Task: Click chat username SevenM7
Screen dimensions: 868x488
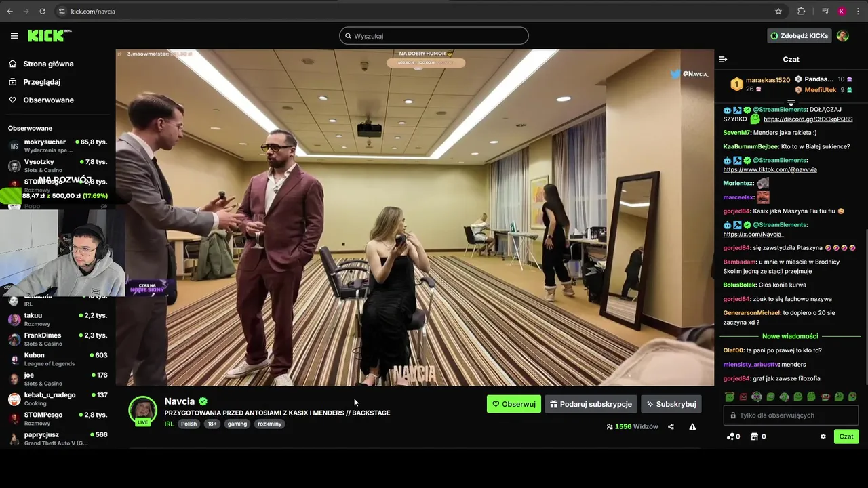Action: (736, 133)
